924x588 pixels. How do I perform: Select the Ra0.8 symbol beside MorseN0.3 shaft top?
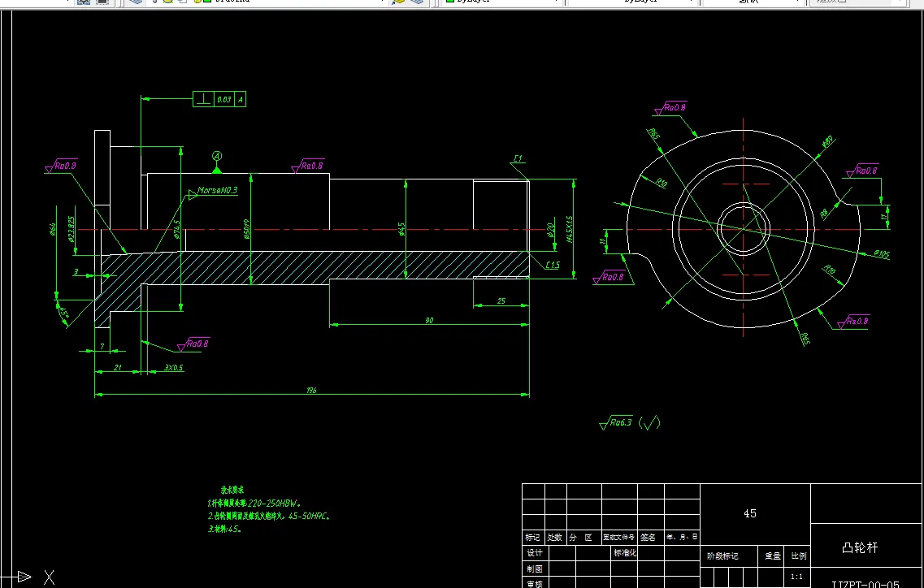pos(308,166)
